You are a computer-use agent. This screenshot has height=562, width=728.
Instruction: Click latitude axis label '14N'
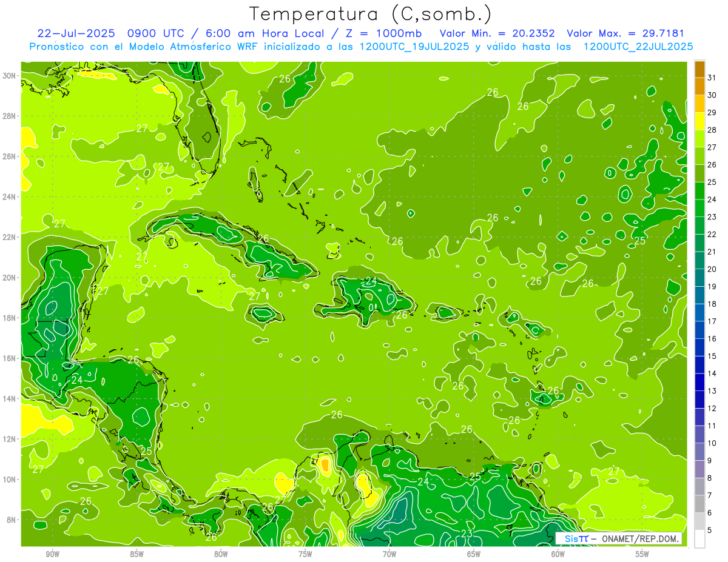tap(9, 399)
